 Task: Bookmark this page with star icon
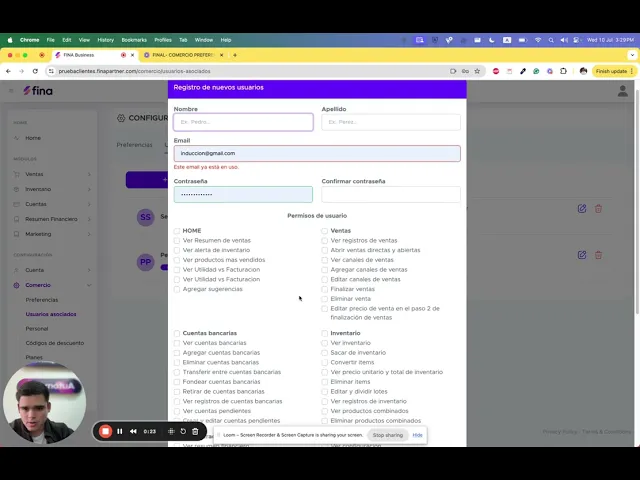477,71
